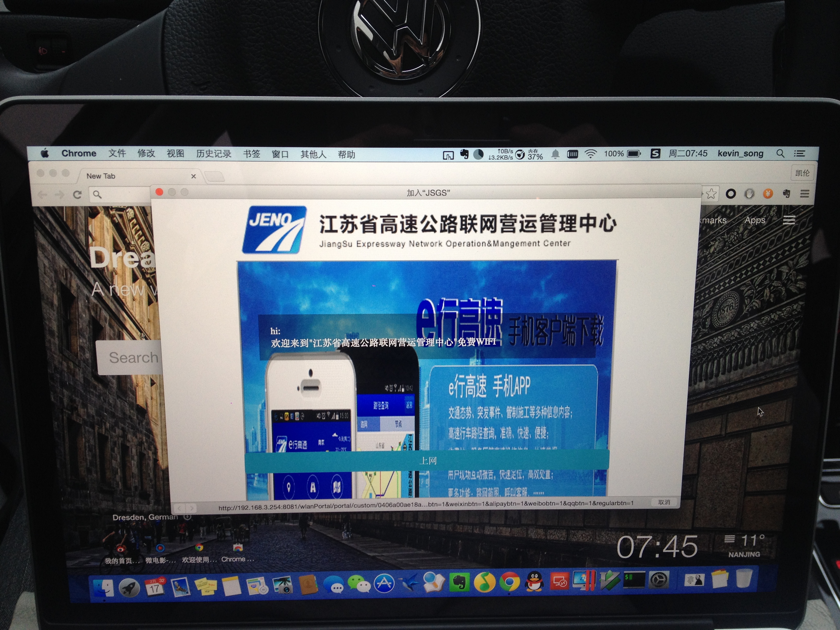840x630 pixels.
Task: Click the notification bell in the menu bar
Action: coord(555,154)
